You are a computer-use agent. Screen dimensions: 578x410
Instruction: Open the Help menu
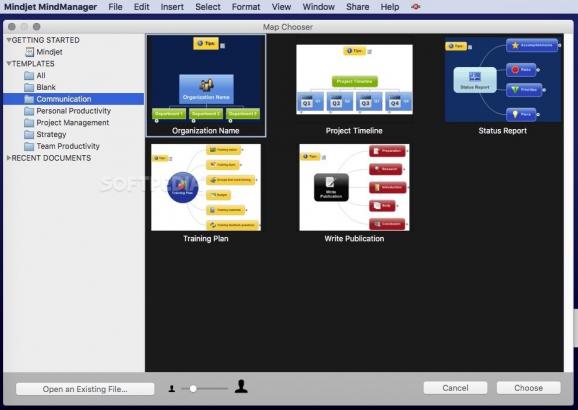(390, 7)
